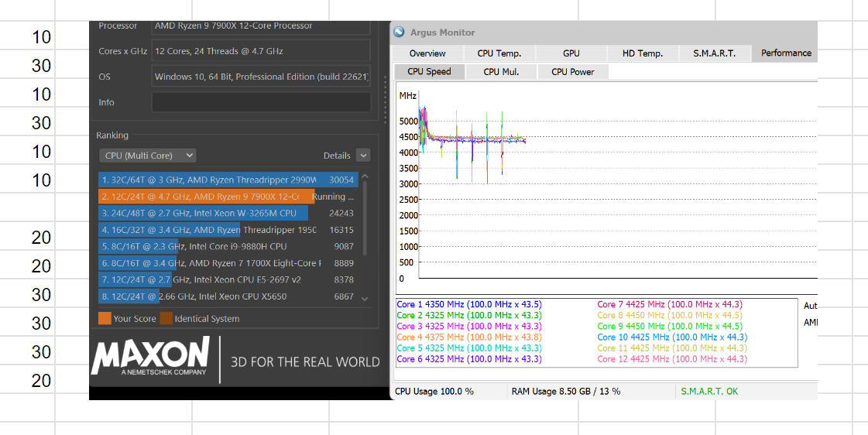Click the OS field showing Windows 10

tap(261, 77)
